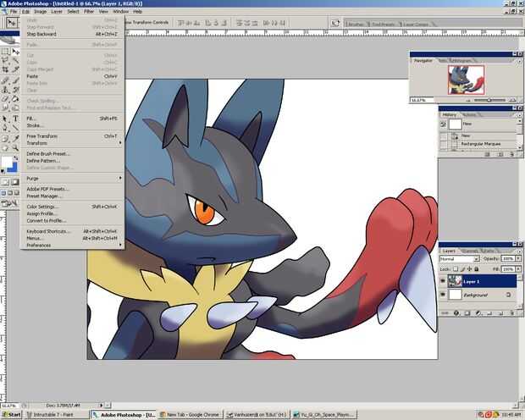Choose Paste from Edit menu
Image resolution: width=525 pixels, height=420 pixels.
[x=72, y=76]
